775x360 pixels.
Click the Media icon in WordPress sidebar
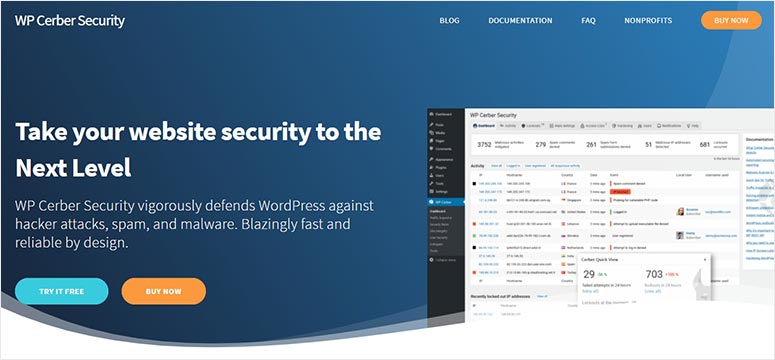pos(431,133)
